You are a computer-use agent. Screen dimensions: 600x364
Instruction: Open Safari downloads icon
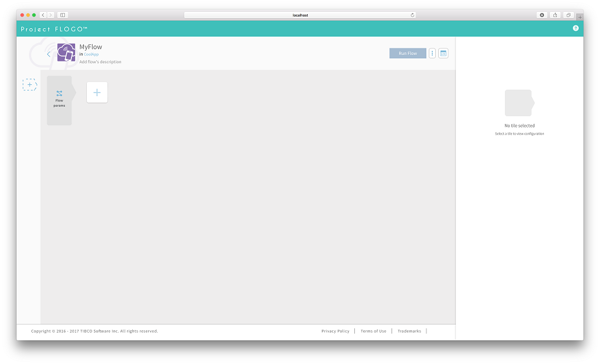coord(542,15)
